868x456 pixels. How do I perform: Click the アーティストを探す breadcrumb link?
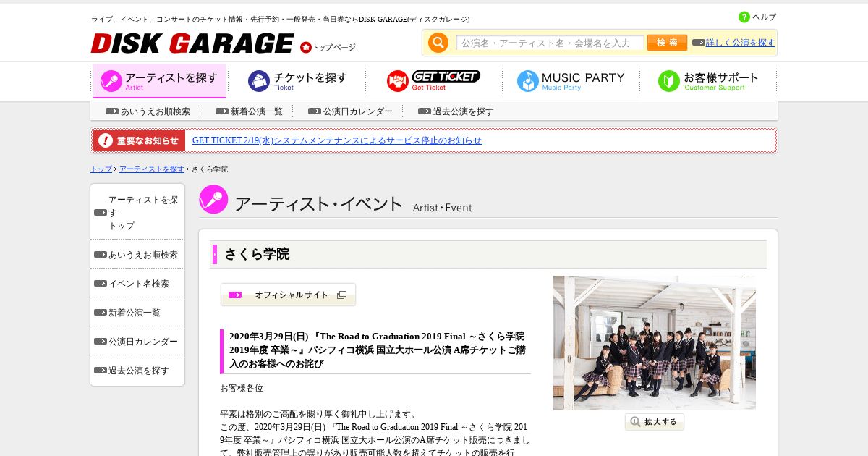click(152, 169)
